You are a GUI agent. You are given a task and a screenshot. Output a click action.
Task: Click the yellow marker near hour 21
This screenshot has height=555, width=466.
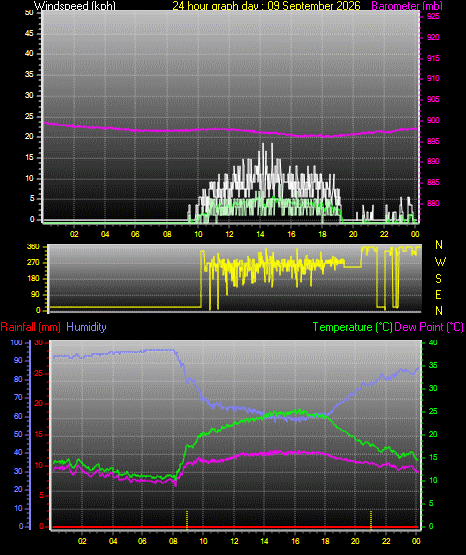coord(371,520)
